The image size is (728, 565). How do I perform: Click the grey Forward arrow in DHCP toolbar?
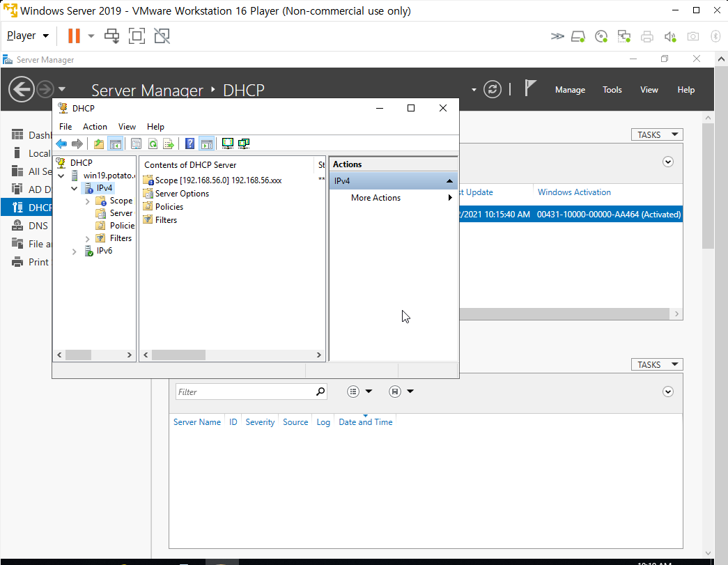point(77,144)
